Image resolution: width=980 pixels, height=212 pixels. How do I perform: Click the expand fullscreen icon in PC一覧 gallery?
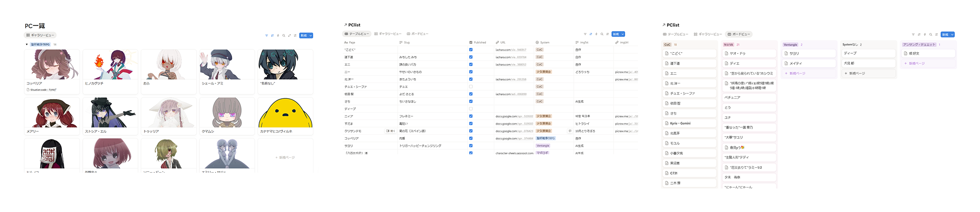coord(290,35)
